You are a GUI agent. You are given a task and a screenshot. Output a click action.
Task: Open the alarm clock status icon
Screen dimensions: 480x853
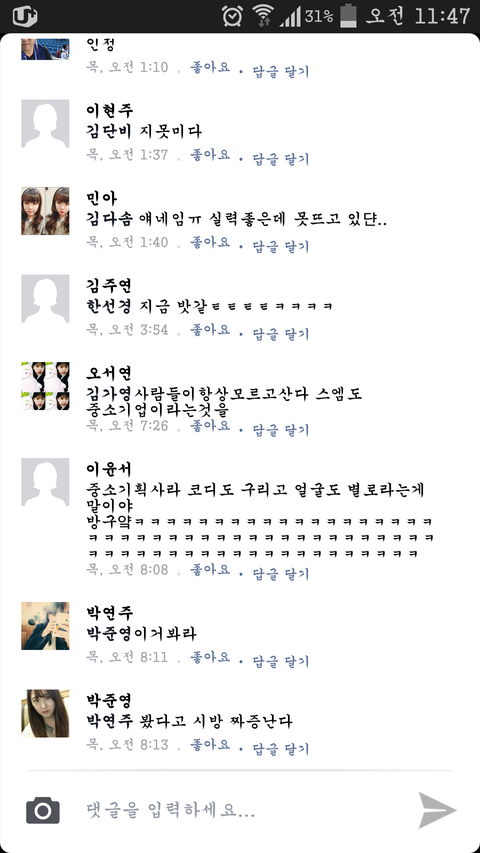pos(232,16)
